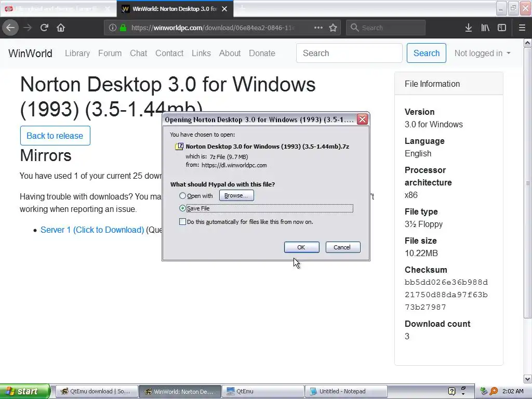Click the URL address field
This screenshot has width=532, height=399.
213,28
